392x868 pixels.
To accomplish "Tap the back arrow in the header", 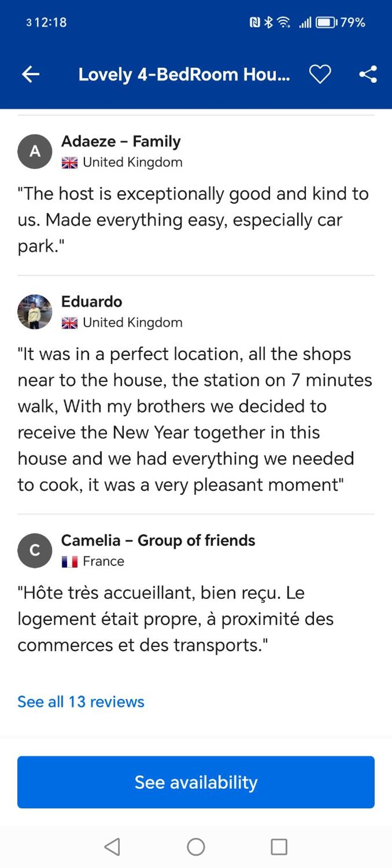I will tap(31, 74).
